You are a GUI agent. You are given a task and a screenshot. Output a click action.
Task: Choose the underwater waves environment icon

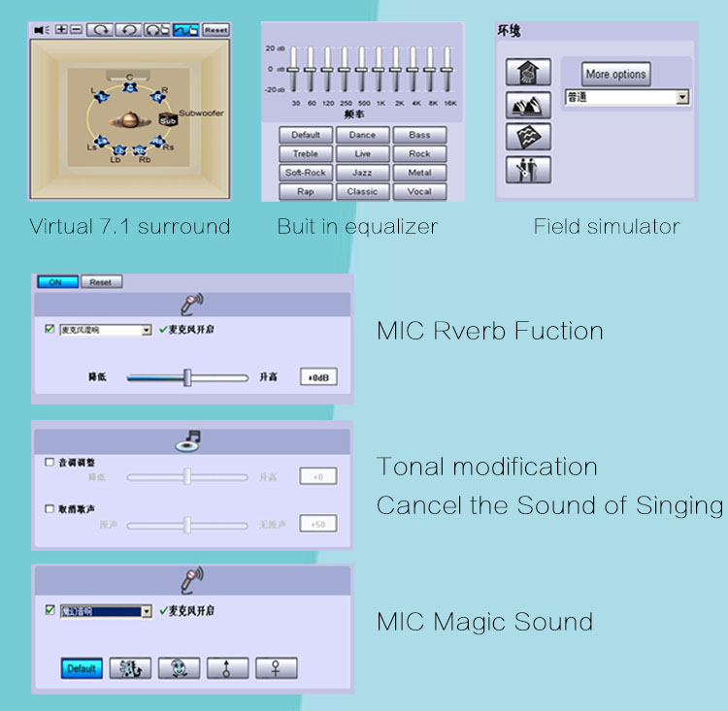(528, 137)
